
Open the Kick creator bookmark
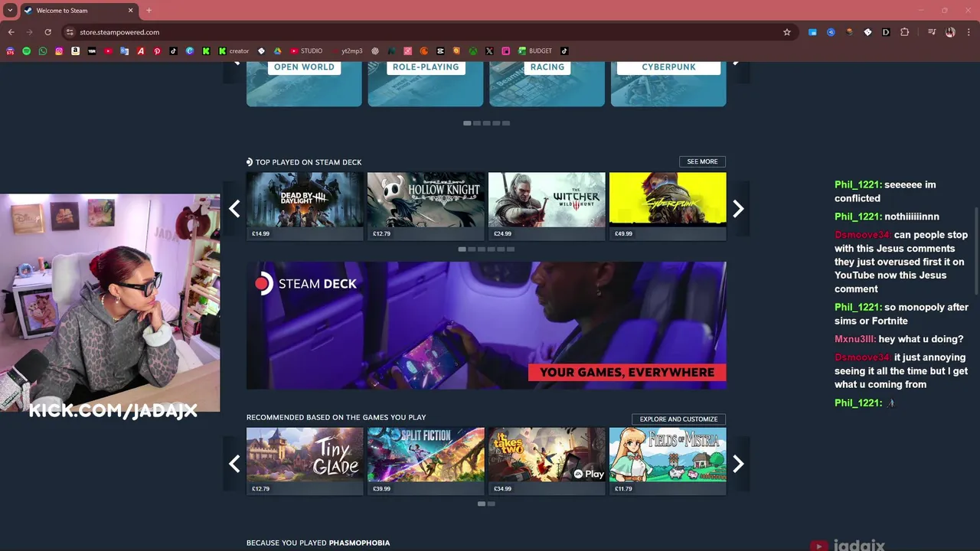pos(234,51)
